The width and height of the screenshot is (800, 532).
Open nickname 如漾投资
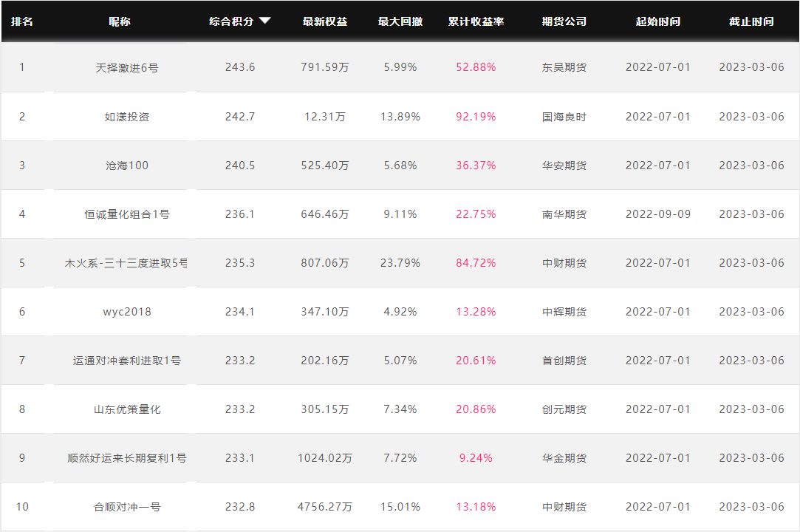coord(127,117)
